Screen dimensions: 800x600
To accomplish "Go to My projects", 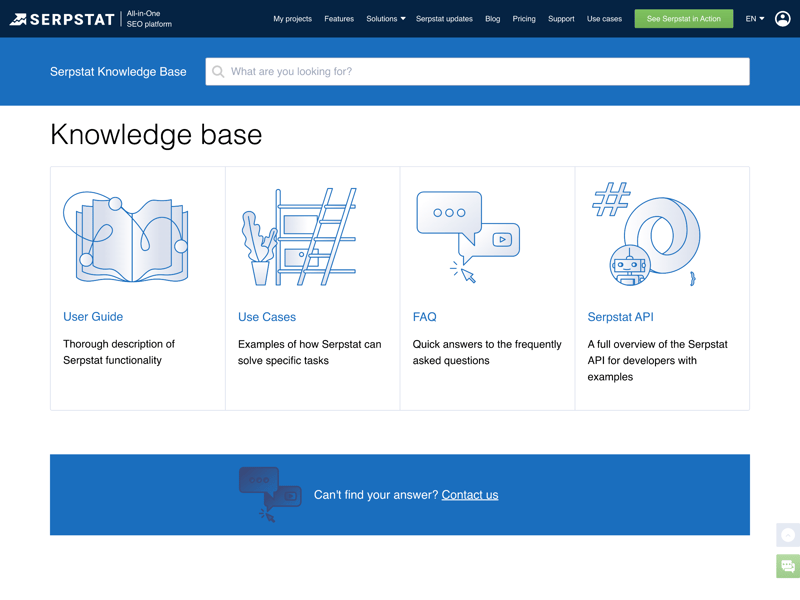I will (292, 19).
